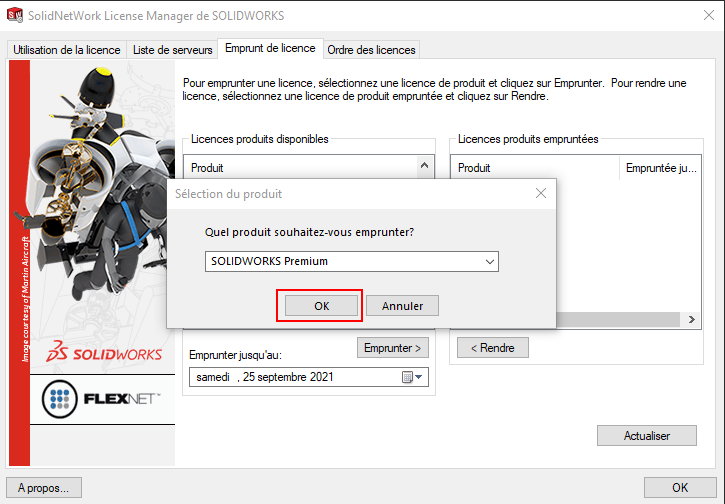This screenshot has width=725, height=504.
Task: Click the SolidNetWork License Manager title icon
Action: [15, 15]
